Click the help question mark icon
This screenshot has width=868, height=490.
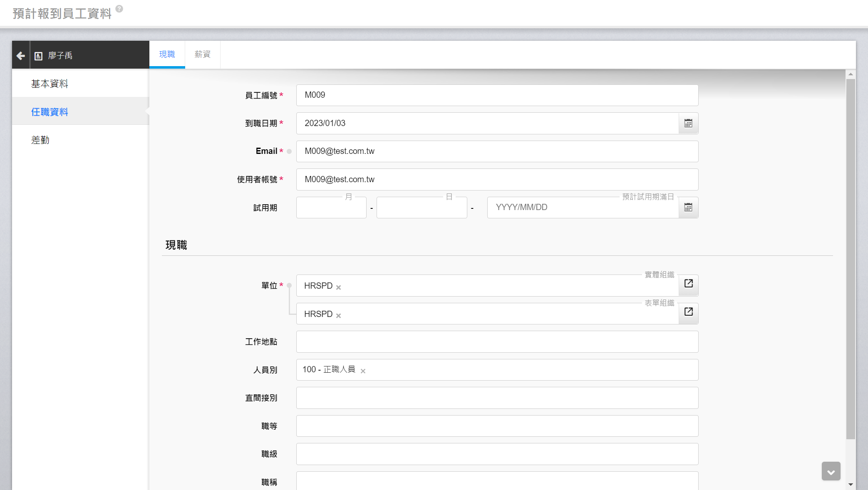click(119, 9)
